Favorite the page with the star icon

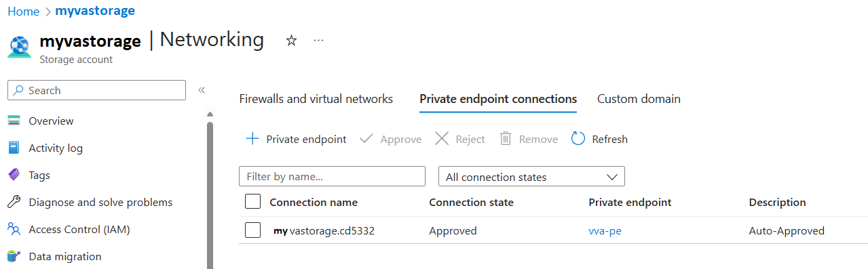[x=291, y=41]
